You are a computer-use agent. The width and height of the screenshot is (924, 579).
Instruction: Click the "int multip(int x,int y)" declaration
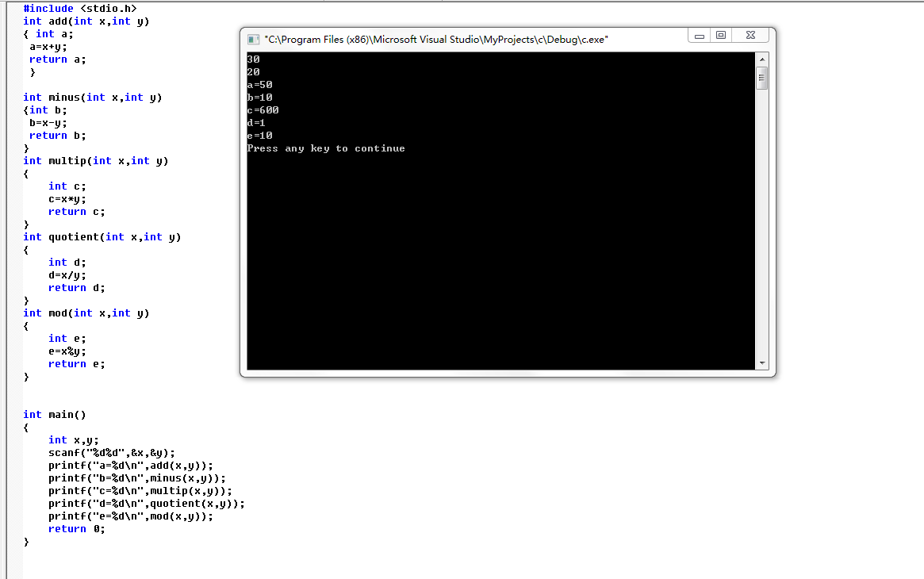[x=95, y=161]
